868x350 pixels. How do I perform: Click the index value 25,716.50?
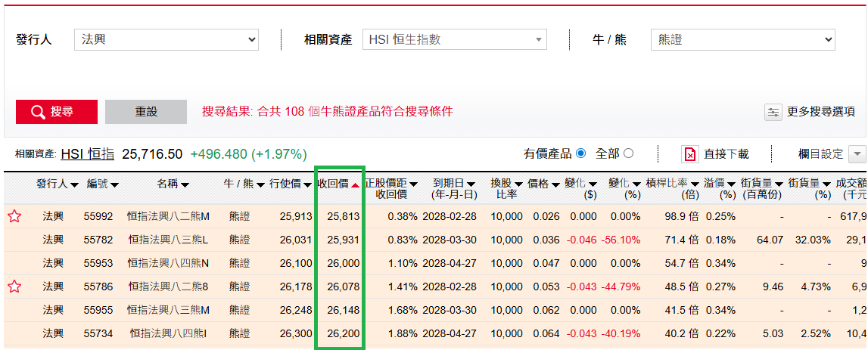click(152, 153)
